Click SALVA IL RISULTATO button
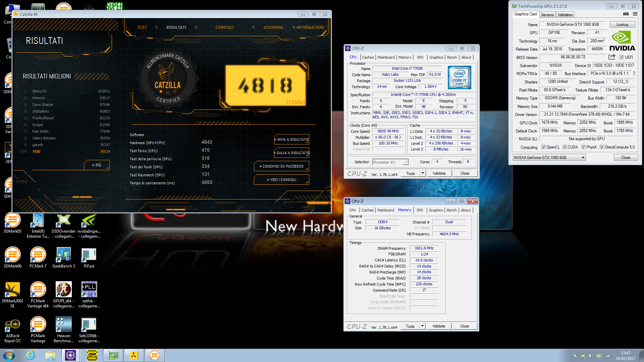644x362 pixels. (x=291, y=153)
